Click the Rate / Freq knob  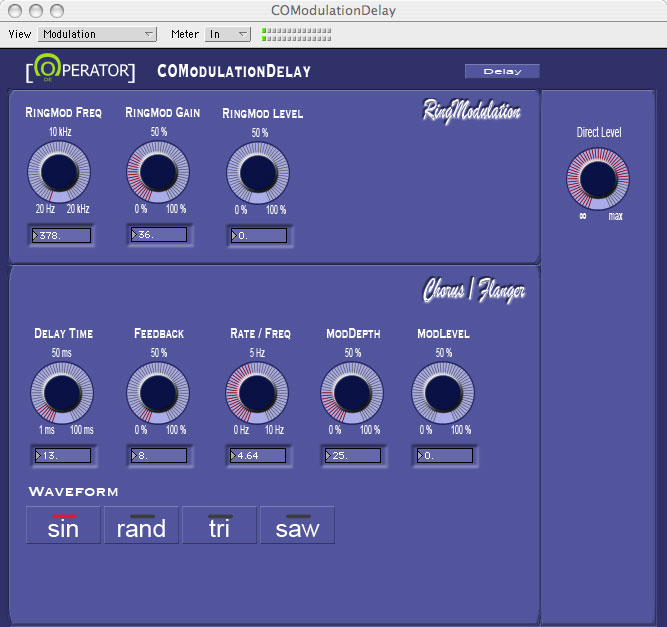[257, 393]
